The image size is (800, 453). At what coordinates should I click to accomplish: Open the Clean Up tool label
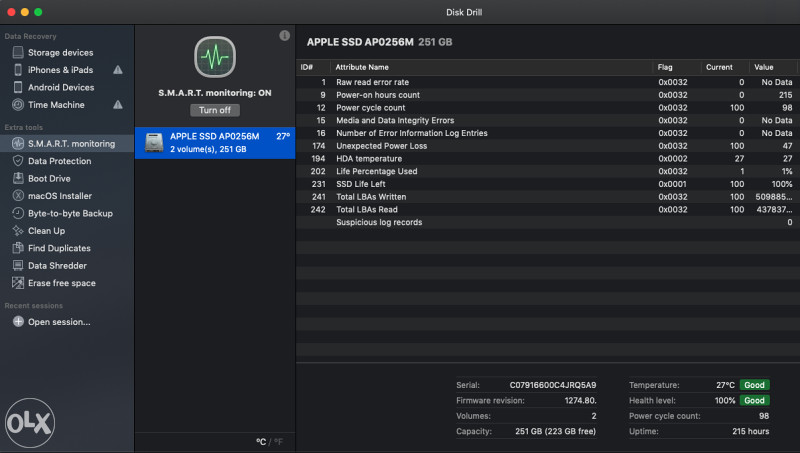[x=46, y=231]
